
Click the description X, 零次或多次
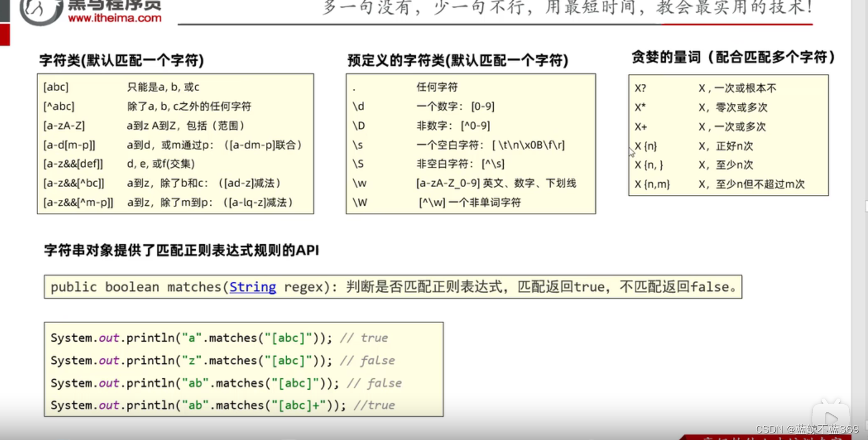click(x=733, y=107)
